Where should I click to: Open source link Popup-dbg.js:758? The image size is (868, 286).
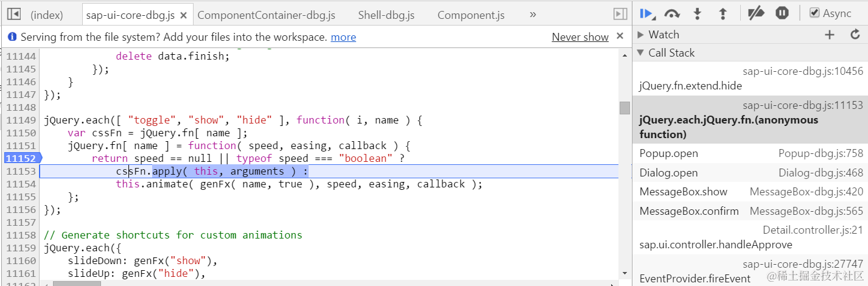[821, 153]
